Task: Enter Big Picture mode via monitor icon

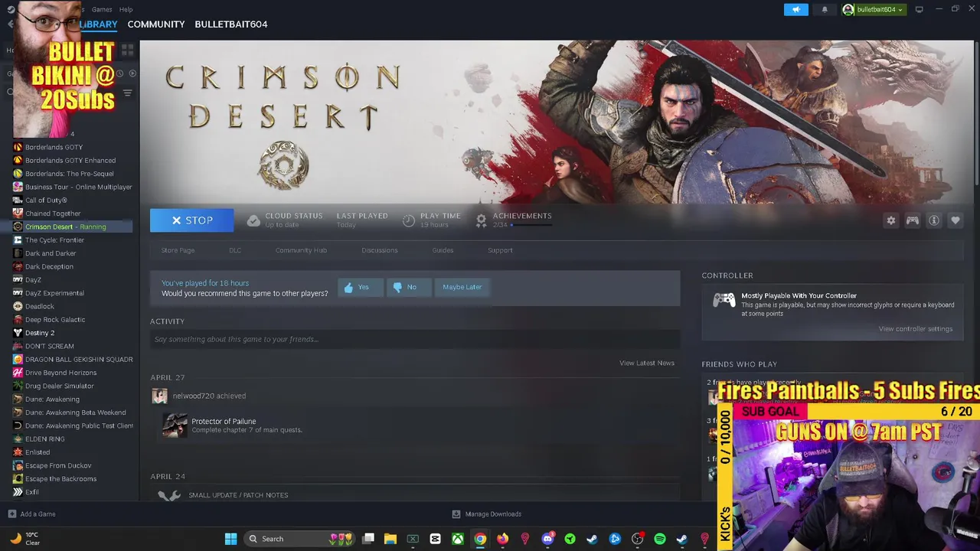Action: (919, 9)
